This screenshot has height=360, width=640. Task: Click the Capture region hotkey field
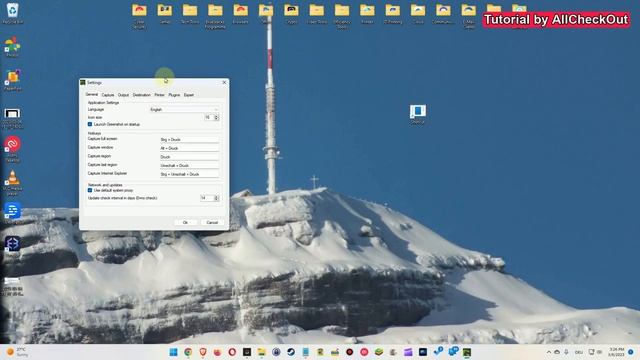pos(189,157)
